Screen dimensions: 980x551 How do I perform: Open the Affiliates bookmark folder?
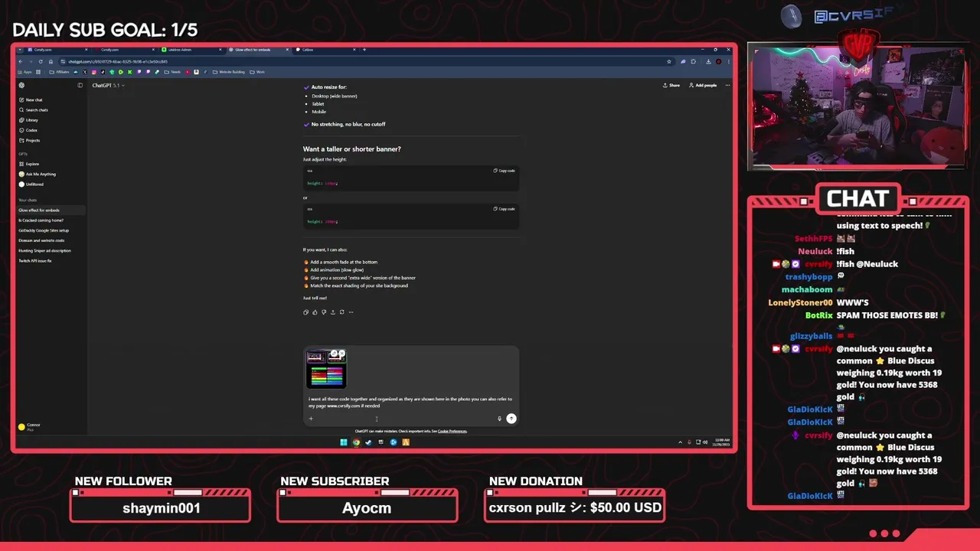59,72
